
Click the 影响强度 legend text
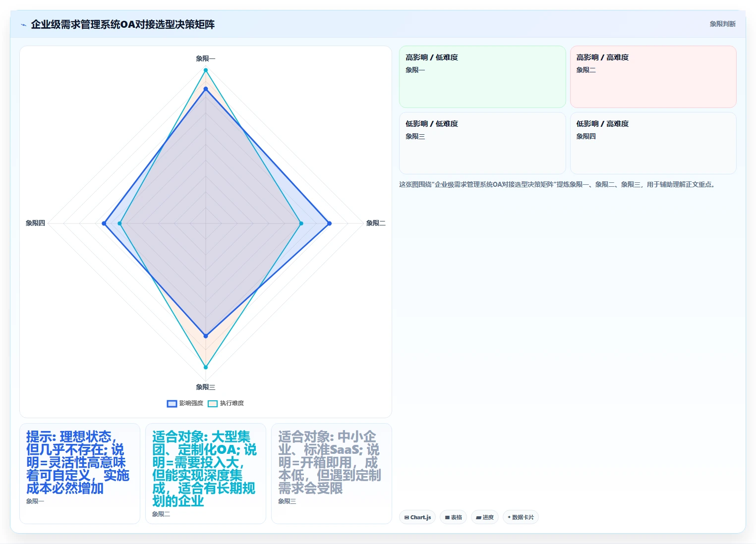tap(191, 403)
